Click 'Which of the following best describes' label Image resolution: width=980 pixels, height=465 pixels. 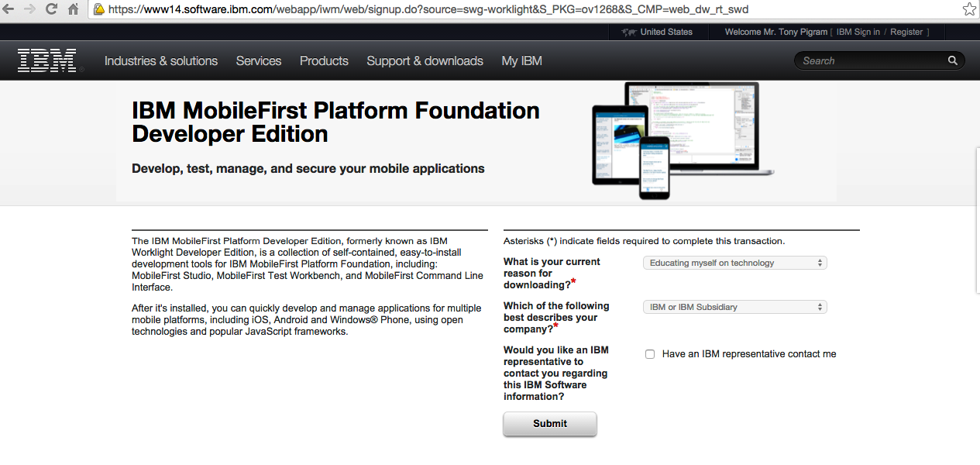click(556, 317)
